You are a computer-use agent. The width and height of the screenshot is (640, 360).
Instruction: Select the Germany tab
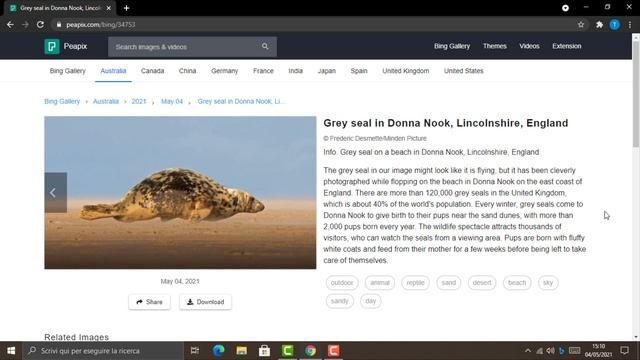click(224, 71)
